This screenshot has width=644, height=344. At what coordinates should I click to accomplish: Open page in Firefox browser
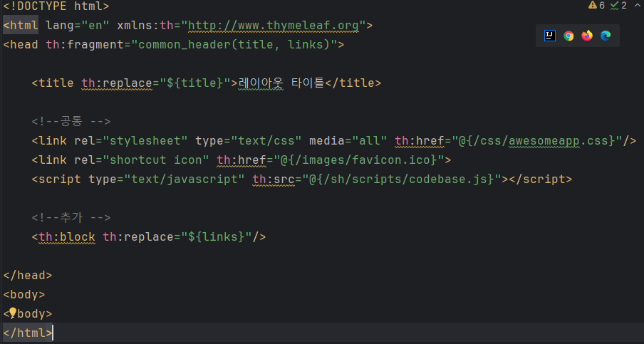pyautogui.click(x=587, y=36)
